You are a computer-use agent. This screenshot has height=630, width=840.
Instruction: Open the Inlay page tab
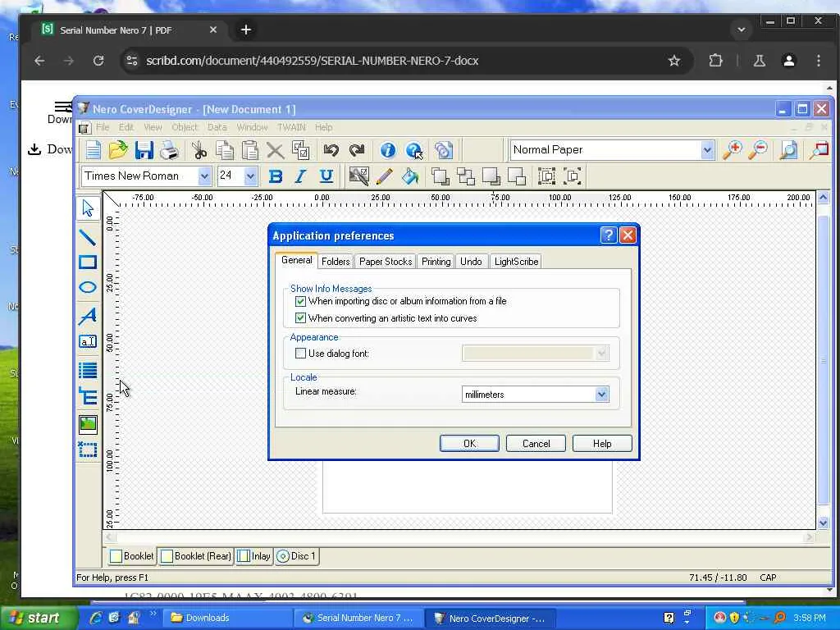(x=254, y=556)
